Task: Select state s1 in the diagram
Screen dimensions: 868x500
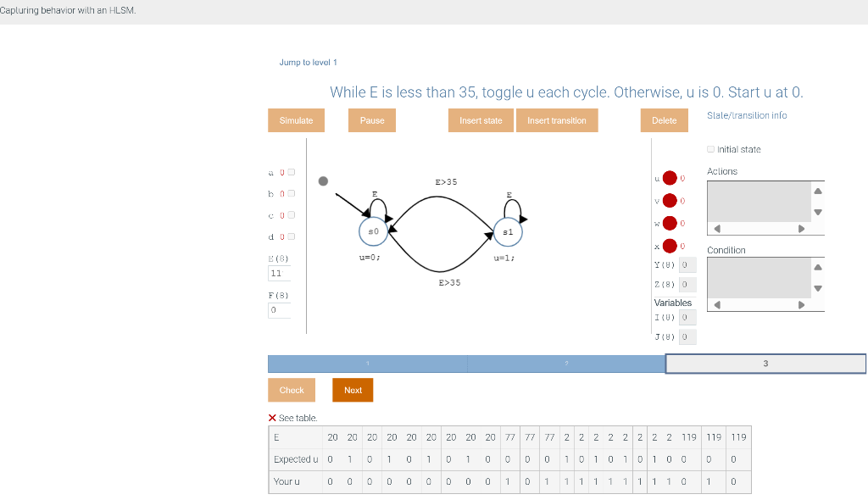Action: 508,231
